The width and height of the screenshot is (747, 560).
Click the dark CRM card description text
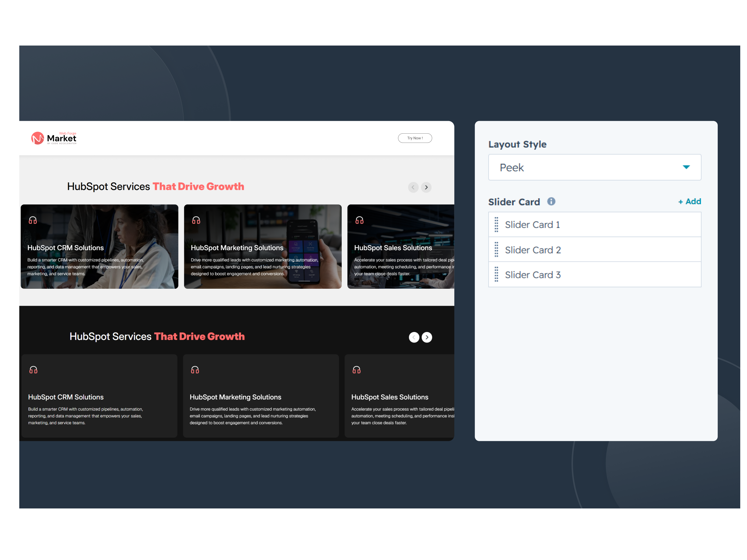click(x=85, y=416)
